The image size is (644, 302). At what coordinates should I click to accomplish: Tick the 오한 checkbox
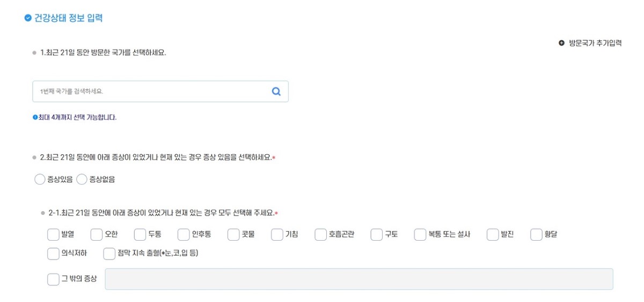tap(97, 235)
